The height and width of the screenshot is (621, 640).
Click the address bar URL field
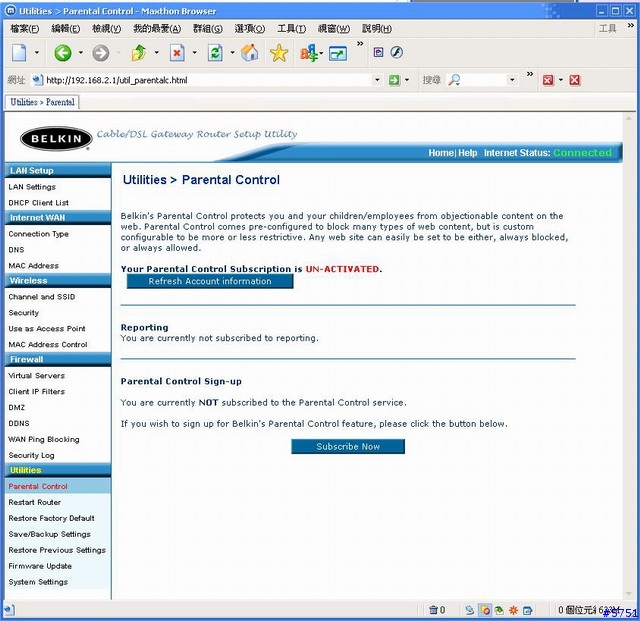(208, 80)
